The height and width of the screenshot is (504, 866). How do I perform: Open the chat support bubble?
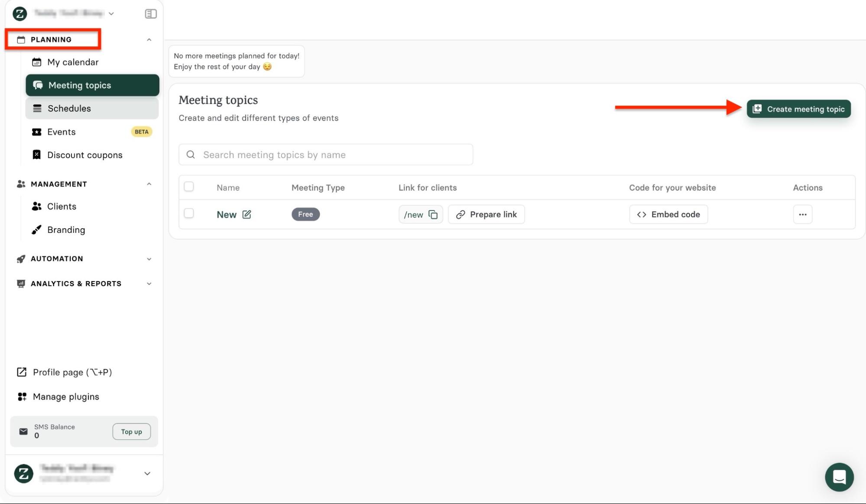click(839, 477)
